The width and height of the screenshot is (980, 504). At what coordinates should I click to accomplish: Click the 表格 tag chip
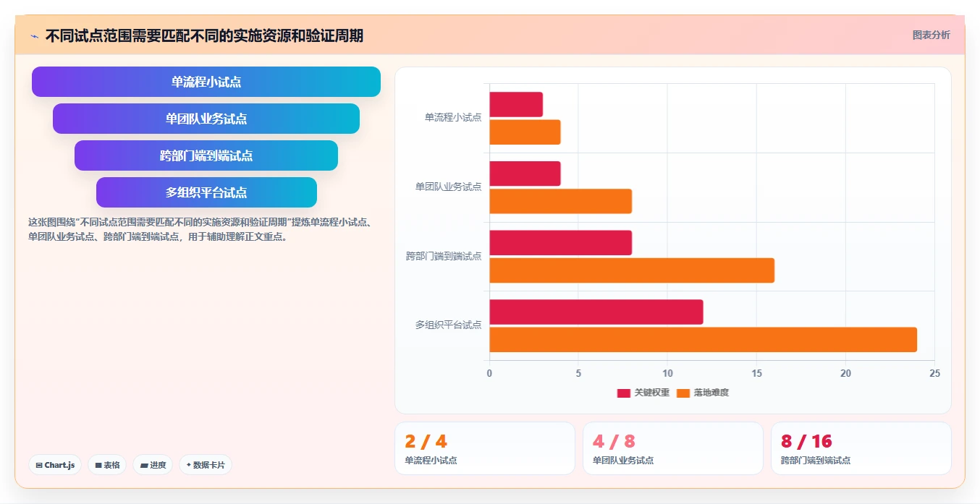click(x=107, y=465)
